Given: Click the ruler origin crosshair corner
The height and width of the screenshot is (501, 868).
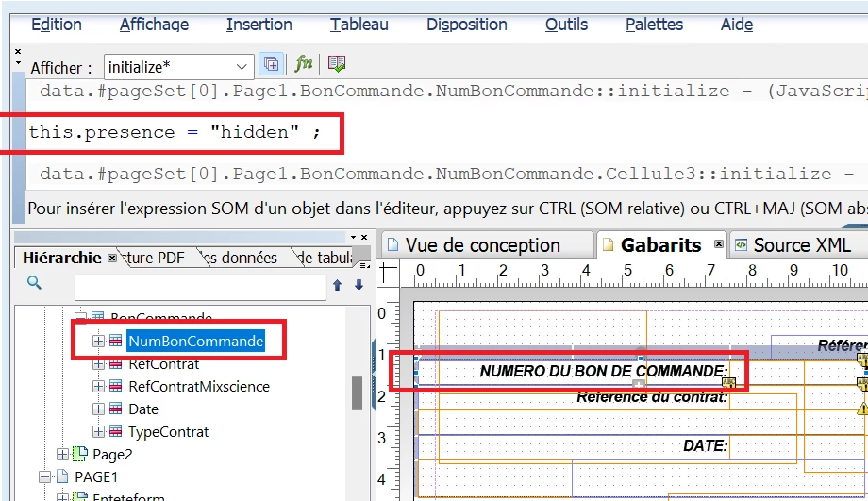Looking at the screenshot, I should click(389, 273).
